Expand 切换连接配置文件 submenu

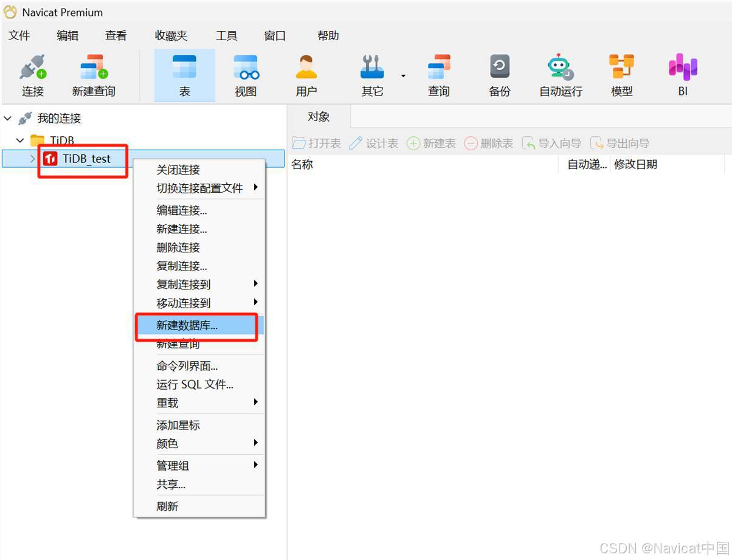pos(256,187)
